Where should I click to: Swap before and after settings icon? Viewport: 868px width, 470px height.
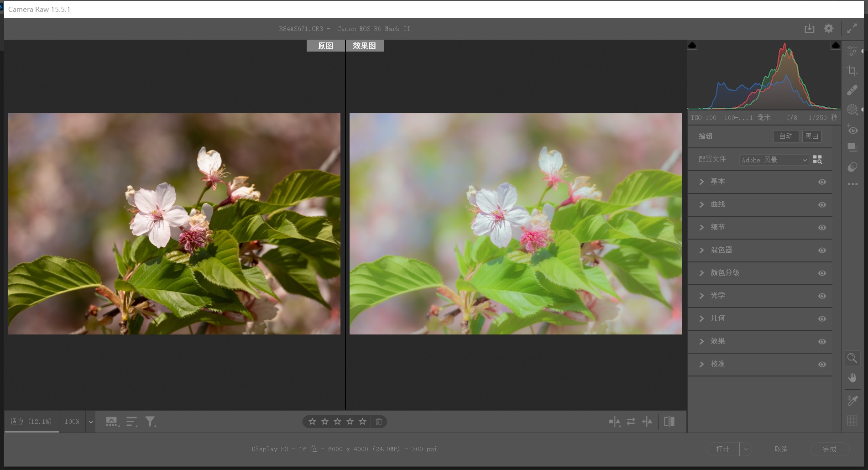[x=631, y=422]
